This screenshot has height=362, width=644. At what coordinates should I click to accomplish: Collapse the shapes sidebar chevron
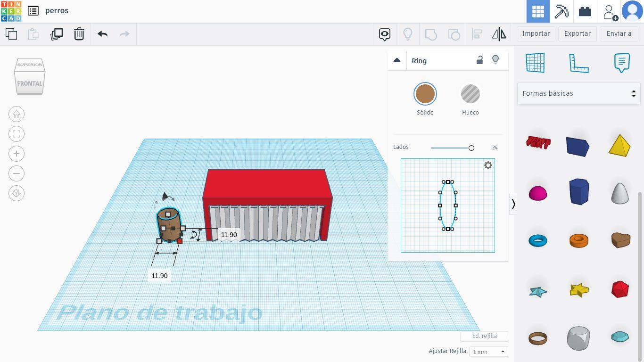pyautogui.click(x=513, y=204)
